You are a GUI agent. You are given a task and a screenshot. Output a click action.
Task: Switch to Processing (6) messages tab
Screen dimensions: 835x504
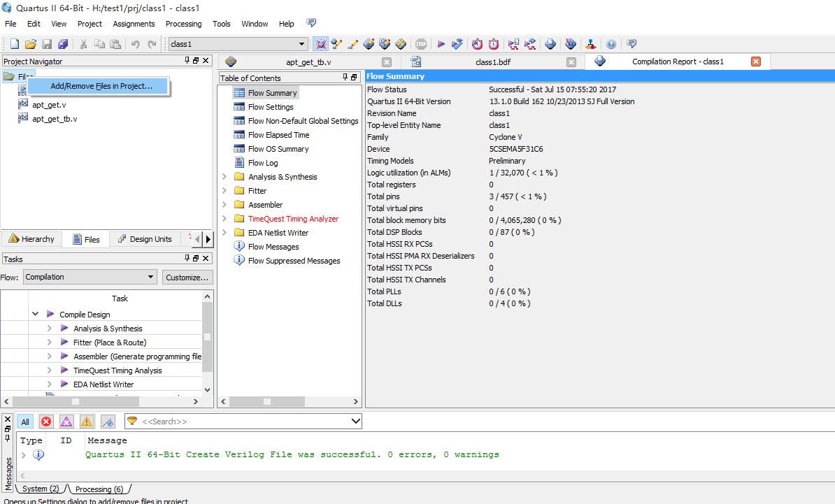point(99,489)
